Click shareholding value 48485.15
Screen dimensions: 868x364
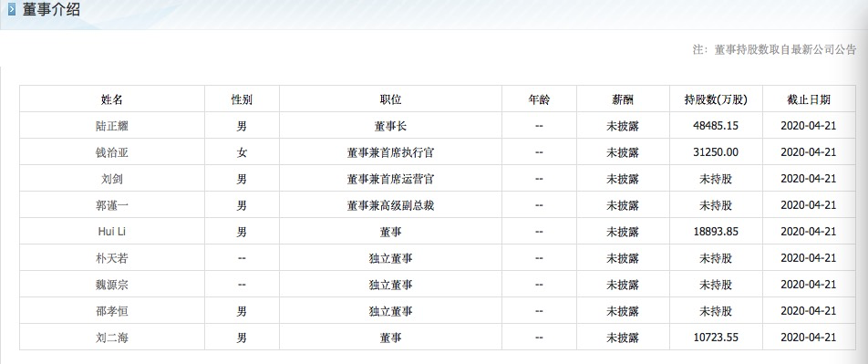[x=716, y=126]
